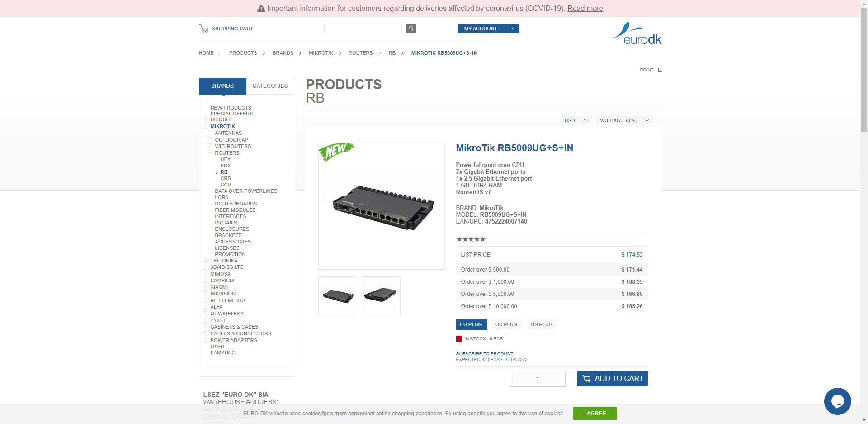Screen dimensions: 868x424
Task: Open the XIAOMI brand
Action: point(219,287)
